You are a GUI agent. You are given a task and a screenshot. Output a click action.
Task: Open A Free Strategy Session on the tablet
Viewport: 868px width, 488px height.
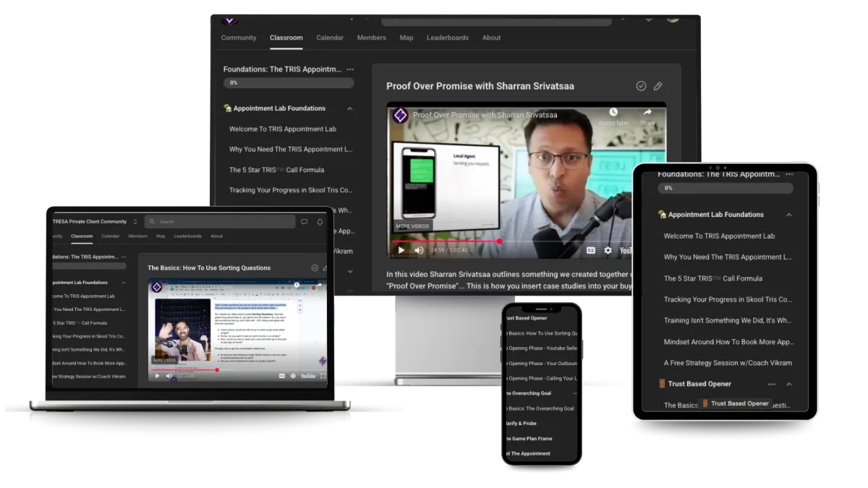[x=728, y=363]
